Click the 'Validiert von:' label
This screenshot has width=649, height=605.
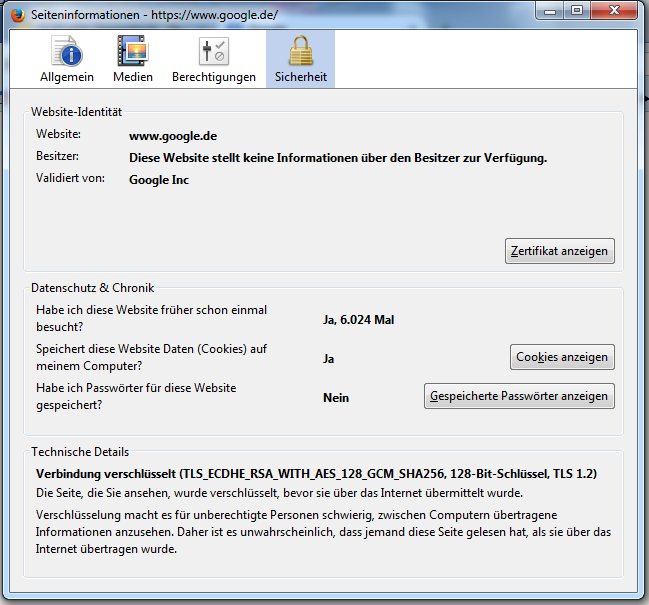(70, 178)
